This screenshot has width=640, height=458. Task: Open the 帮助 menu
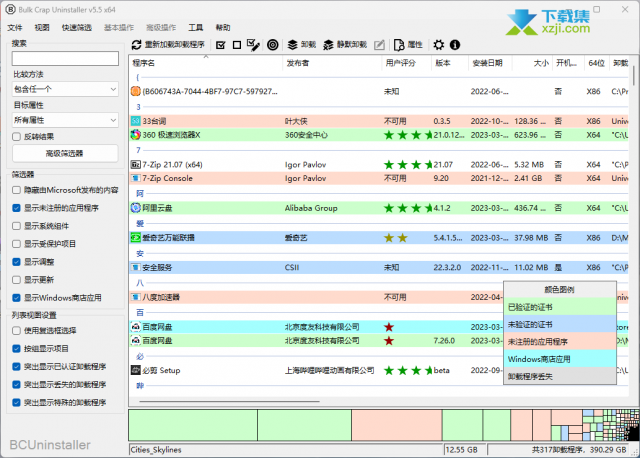click(223, 27)
